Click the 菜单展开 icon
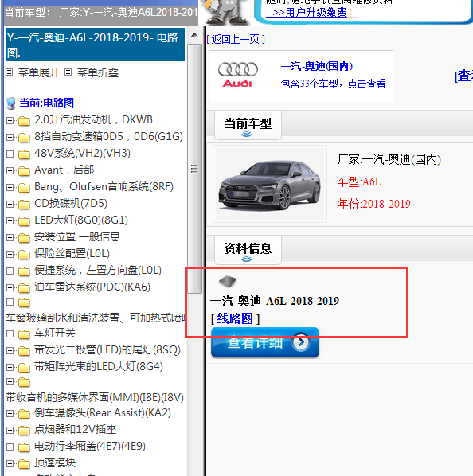 [10, 72]
